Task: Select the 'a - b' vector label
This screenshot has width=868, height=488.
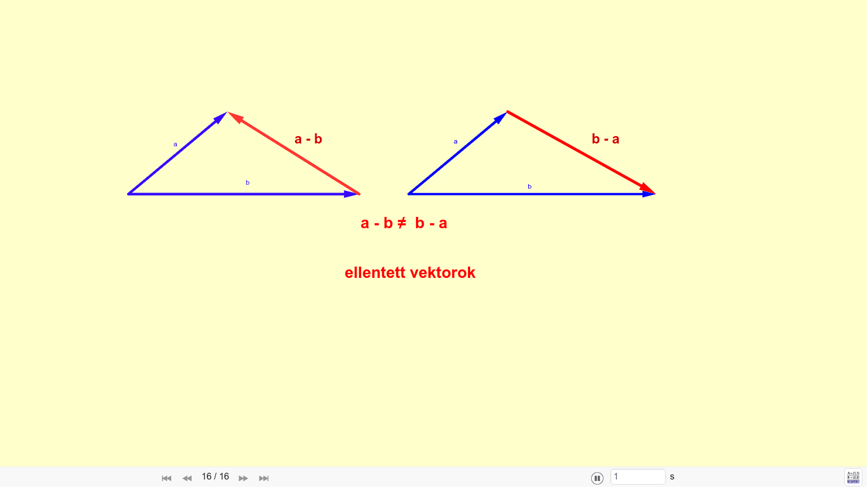Action: coord(309,139)
